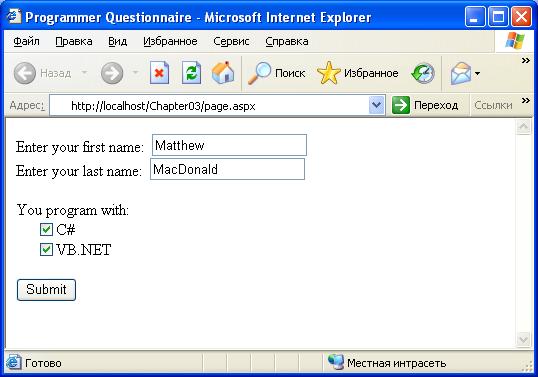
Task: Click the Mail envelope icon
Action: (x=461, y=73)
